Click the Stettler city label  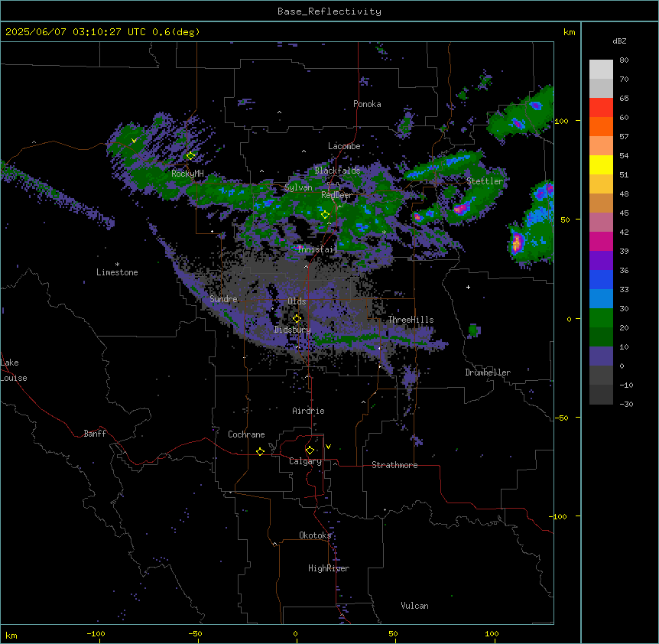point(485,181)
